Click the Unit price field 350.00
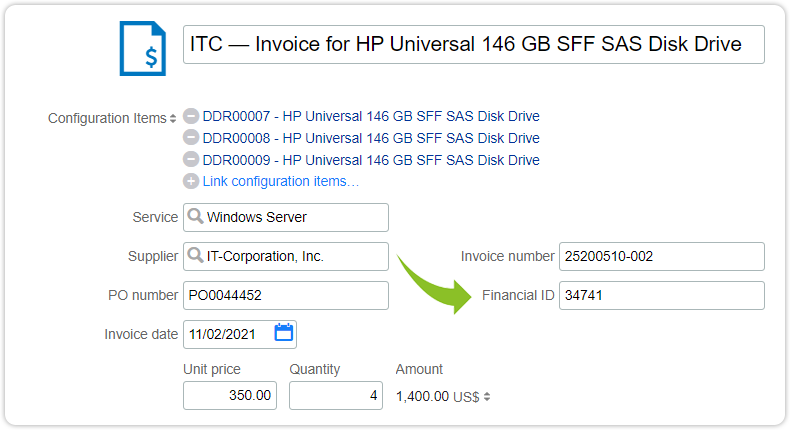 coord(230,395)
